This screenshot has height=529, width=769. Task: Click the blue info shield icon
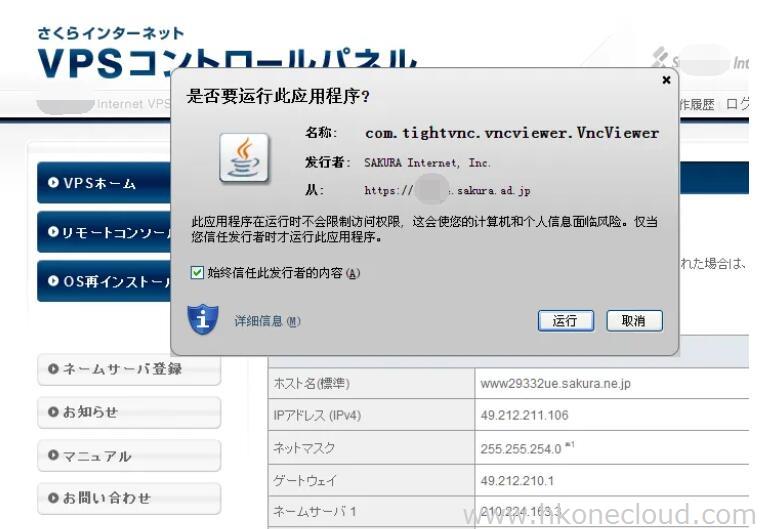coord(203,320)
